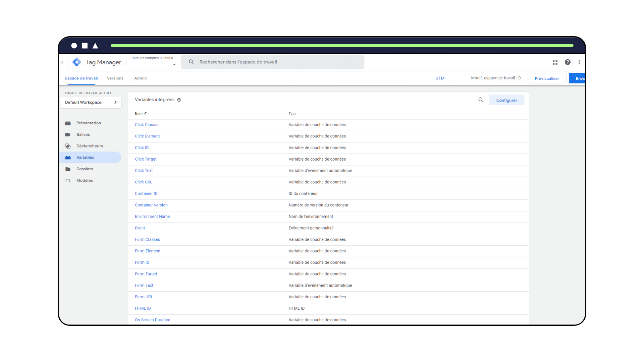
Task: Open On-Screen Duration variable
Action: click(152, 320)
